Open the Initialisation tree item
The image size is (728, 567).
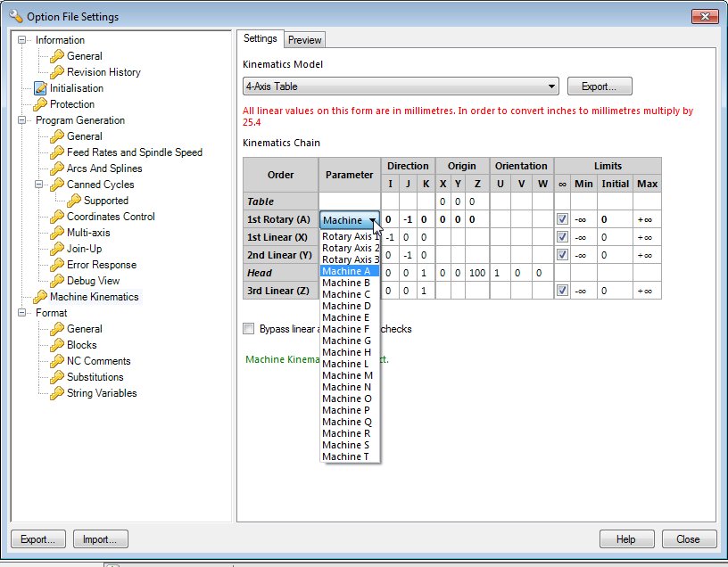pos(76,88)
